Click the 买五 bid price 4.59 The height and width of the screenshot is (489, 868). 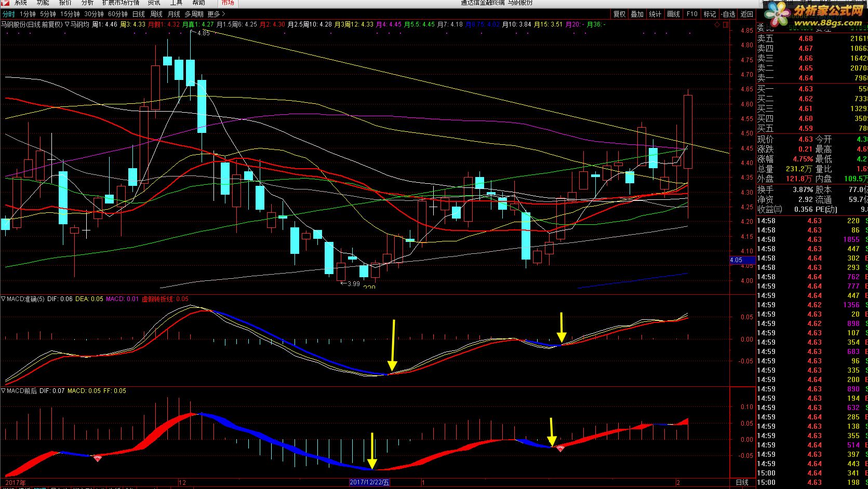pyautogui.click(x=806, y=128)
